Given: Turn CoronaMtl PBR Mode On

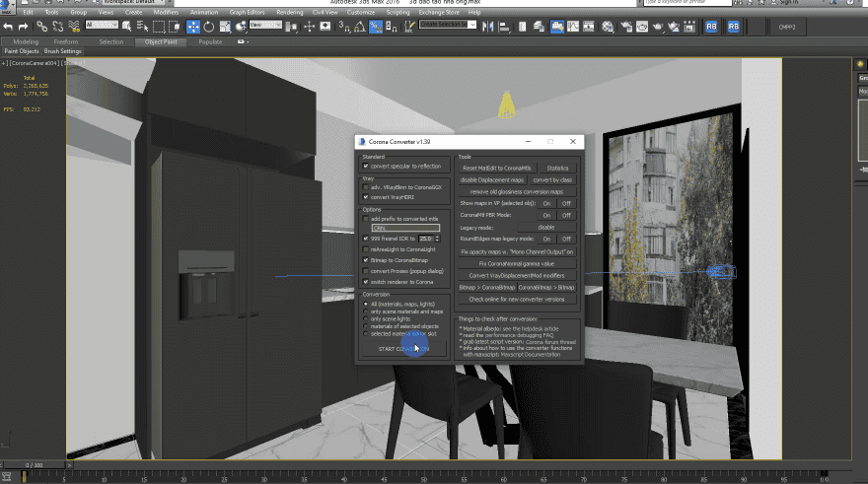Looking at the screenshot, I should (546, 215).
